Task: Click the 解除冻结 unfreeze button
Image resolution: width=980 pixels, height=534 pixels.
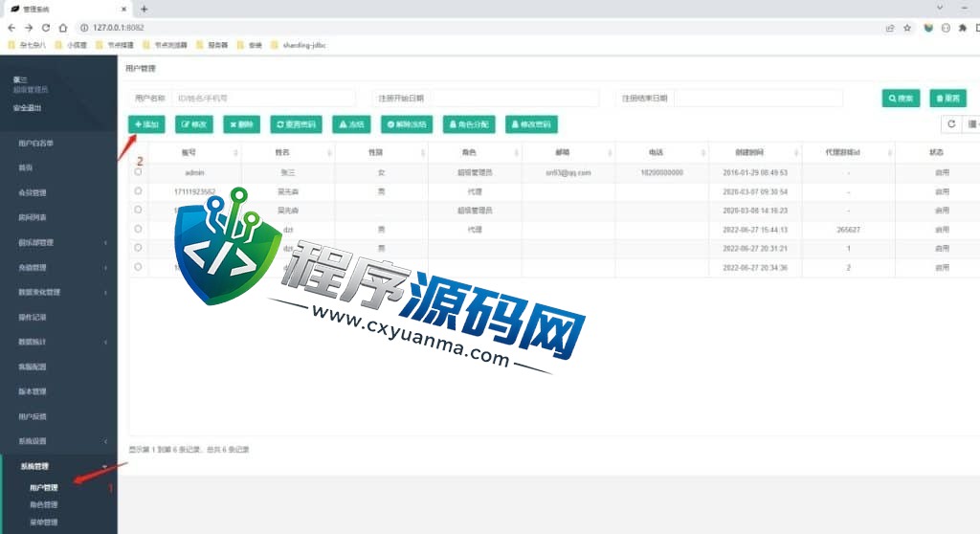Action: 406,124
